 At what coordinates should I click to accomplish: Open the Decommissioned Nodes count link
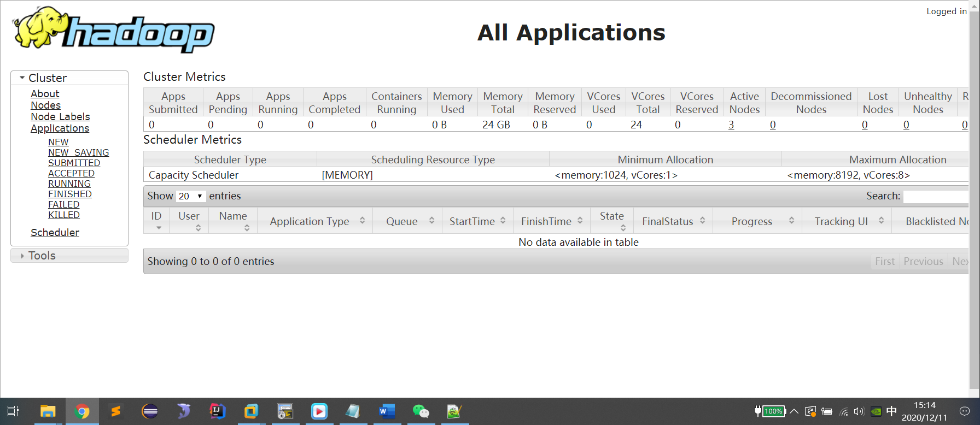pyautogui.click(x=773, y=125)
